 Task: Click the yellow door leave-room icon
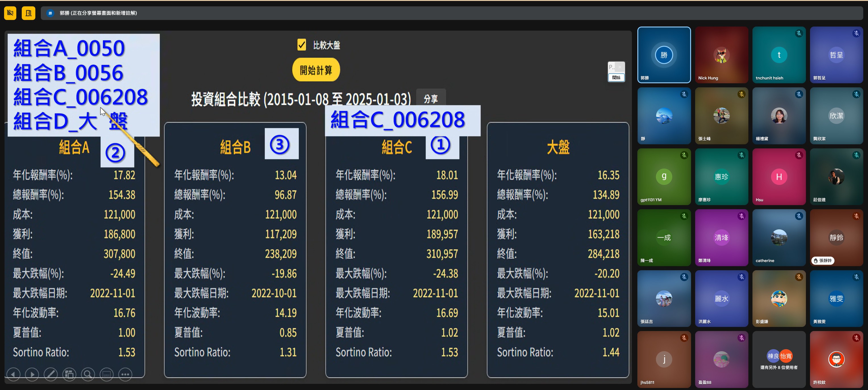click(29, 13)
